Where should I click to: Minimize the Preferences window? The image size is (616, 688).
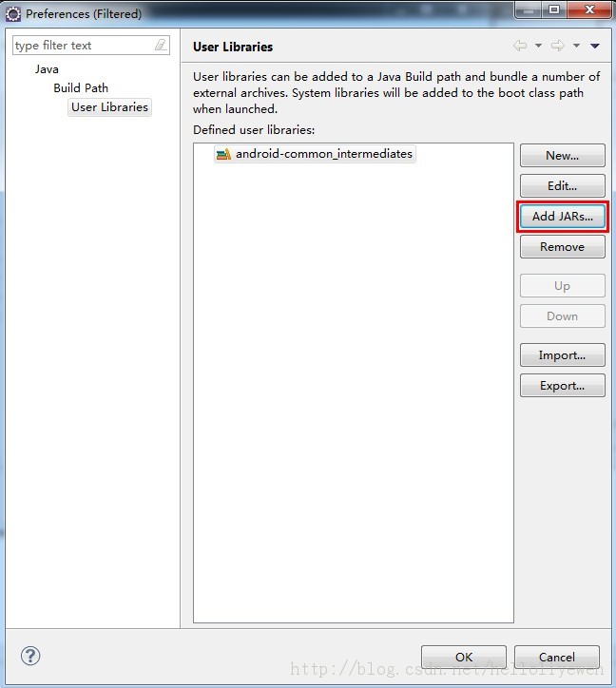tap(529, 10)
